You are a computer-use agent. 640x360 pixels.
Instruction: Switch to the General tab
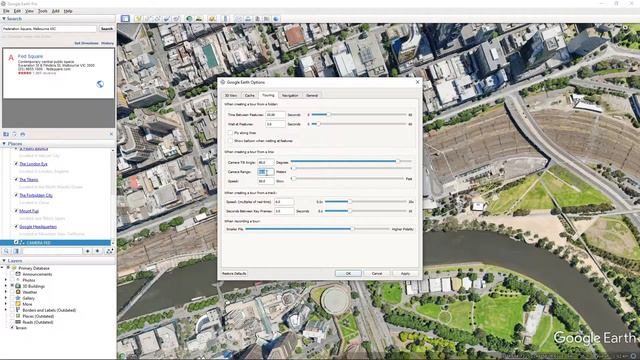tap(312, 96)
